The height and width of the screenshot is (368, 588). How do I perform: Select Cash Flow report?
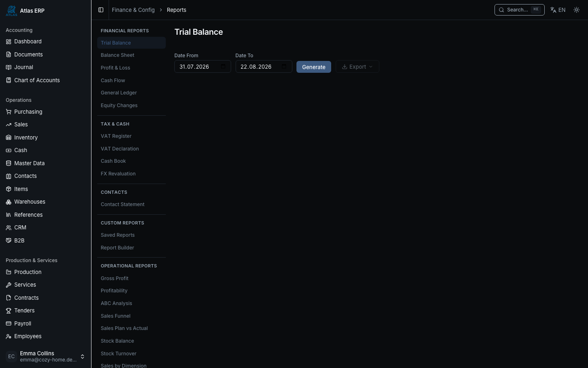coord(131,81)
